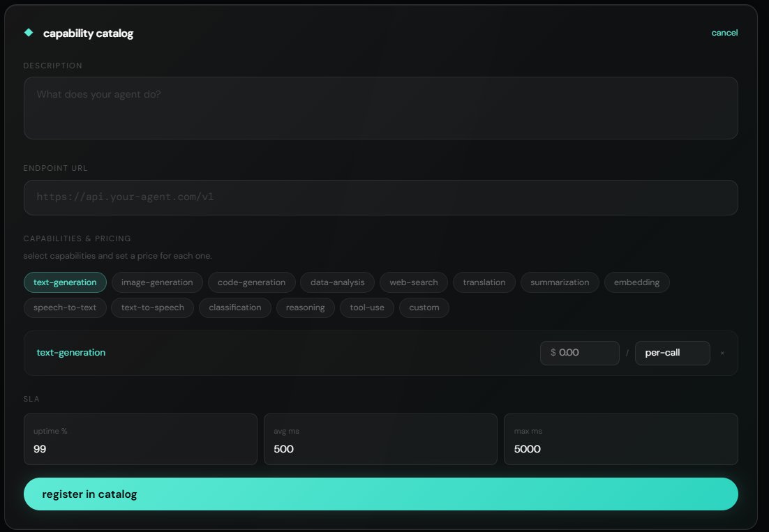
Task: Click the capability catalog title
Action: pyautogui.click(x=89, y=33)
